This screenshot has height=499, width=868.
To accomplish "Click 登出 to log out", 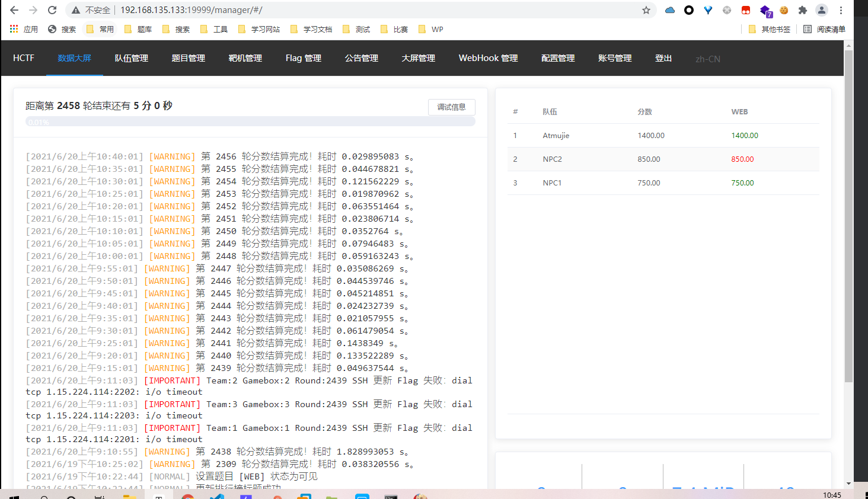I will 663,58.
